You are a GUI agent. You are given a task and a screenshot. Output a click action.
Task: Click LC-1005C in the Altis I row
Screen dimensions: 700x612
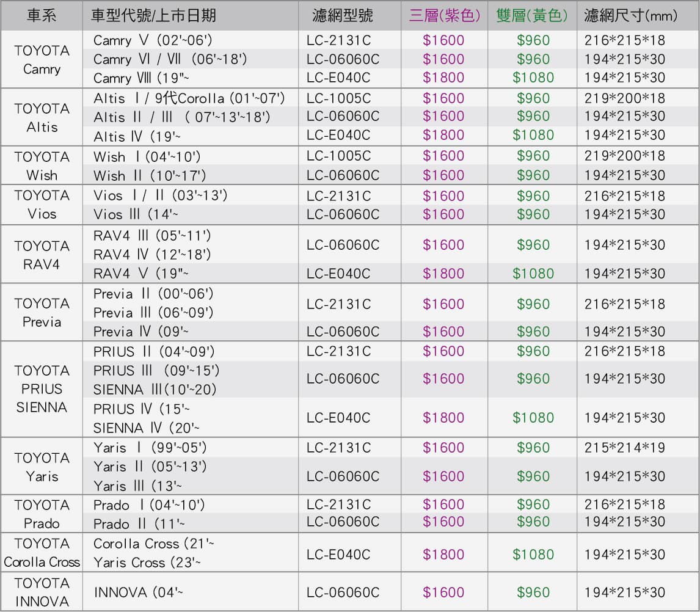pos(339,98)
